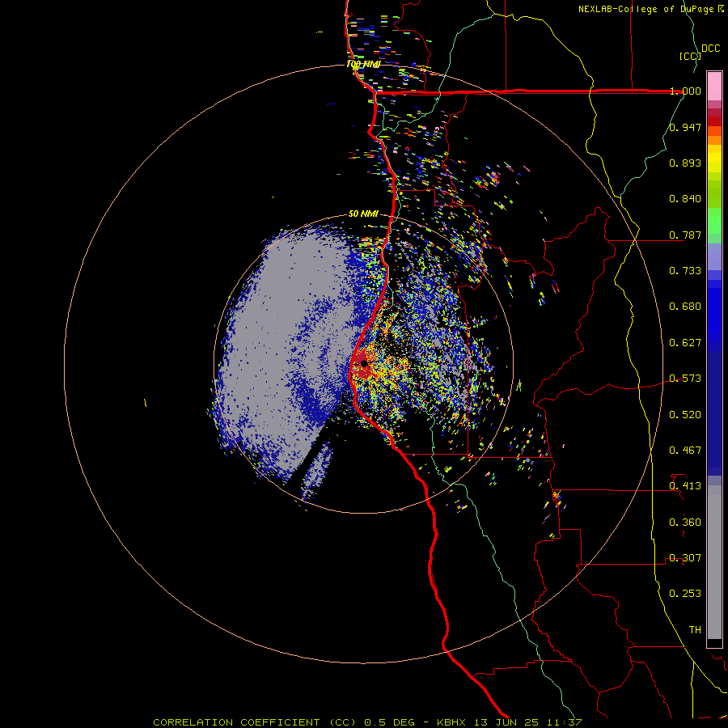Select the 0.520 legend value
This screenshot has width=728, height=728.
[x=685, y=415]
